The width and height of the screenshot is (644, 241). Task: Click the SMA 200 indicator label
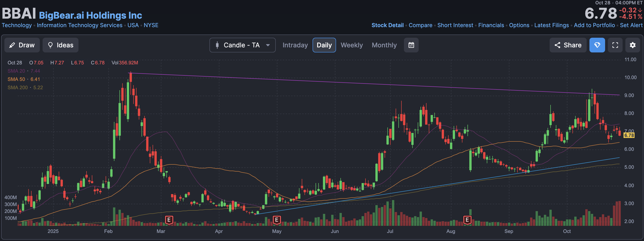tap(25, 87)
